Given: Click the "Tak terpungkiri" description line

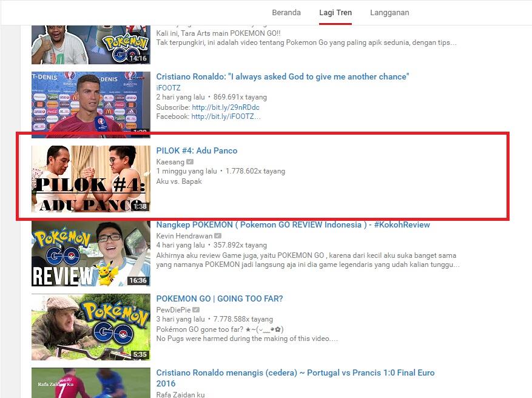Looking at the screenshot, I should (x=306, y=42).
